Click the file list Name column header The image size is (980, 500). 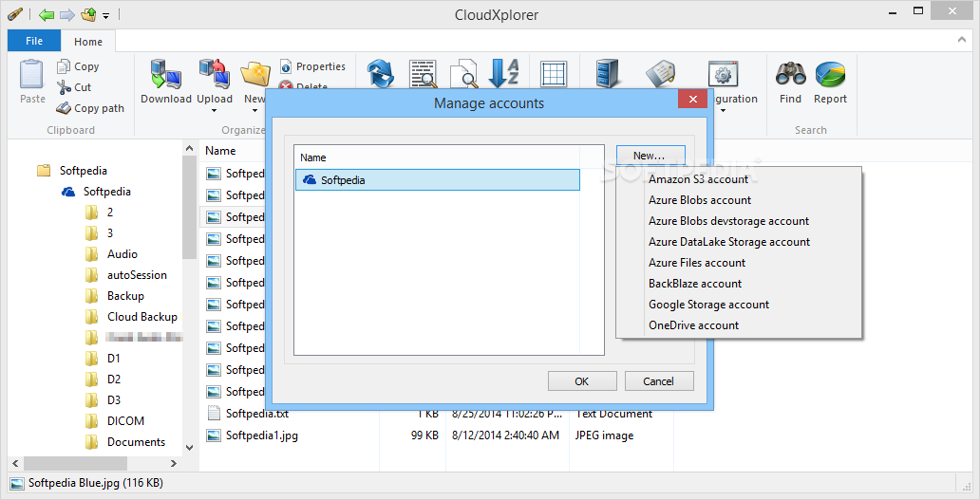(220, 151)
